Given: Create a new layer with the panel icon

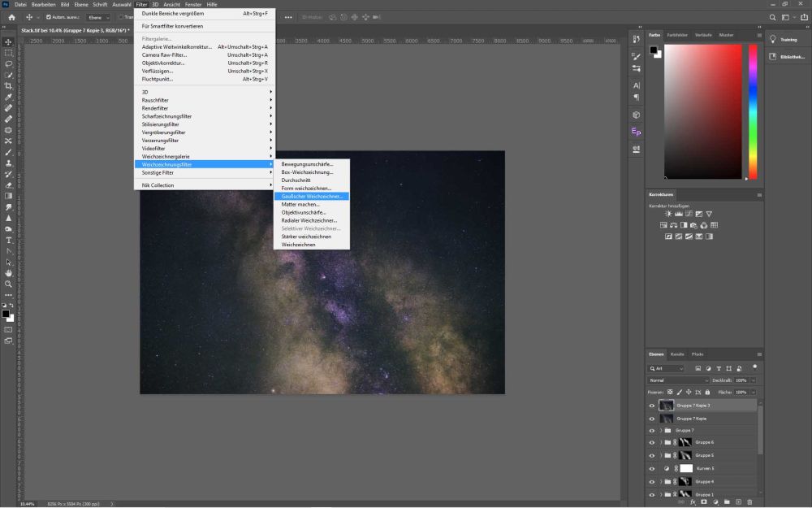Looking at the screenshot, I should [739, 502].
